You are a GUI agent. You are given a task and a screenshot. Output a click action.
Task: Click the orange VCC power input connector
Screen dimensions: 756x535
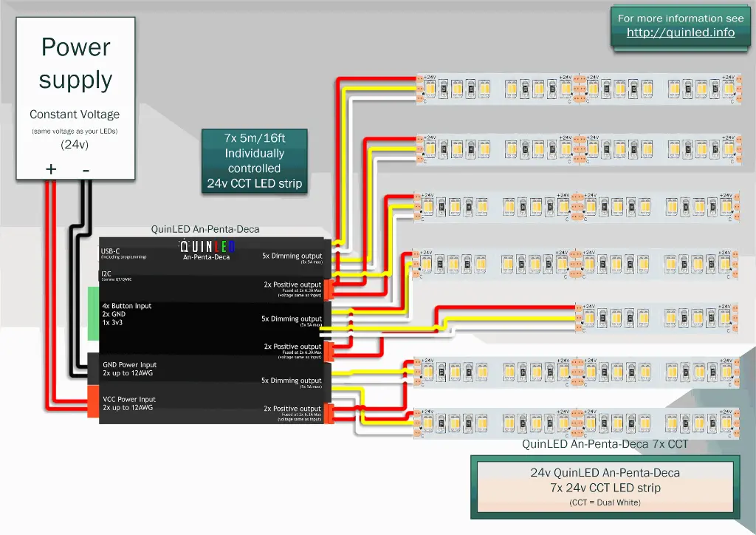93,401
